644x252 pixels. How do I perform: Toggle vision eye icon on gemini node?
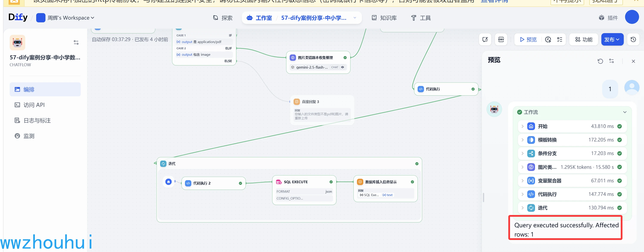342,67
